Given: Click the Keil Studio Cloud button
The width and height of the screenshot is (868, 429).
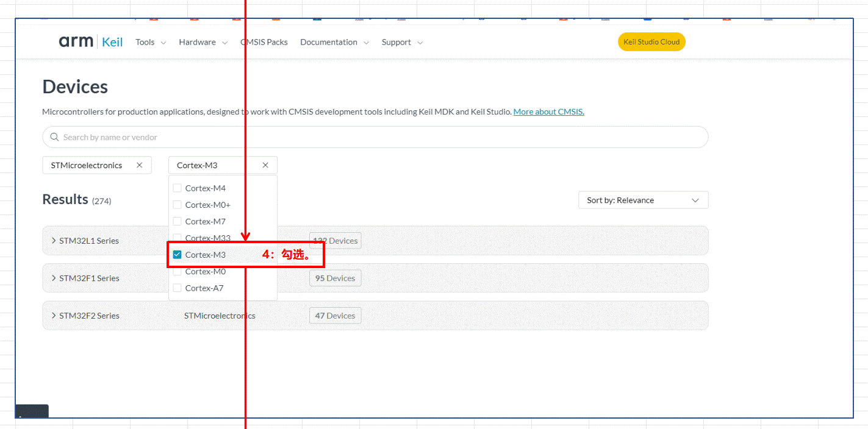Looking at the screenshot, I should [x=651, y=42].
